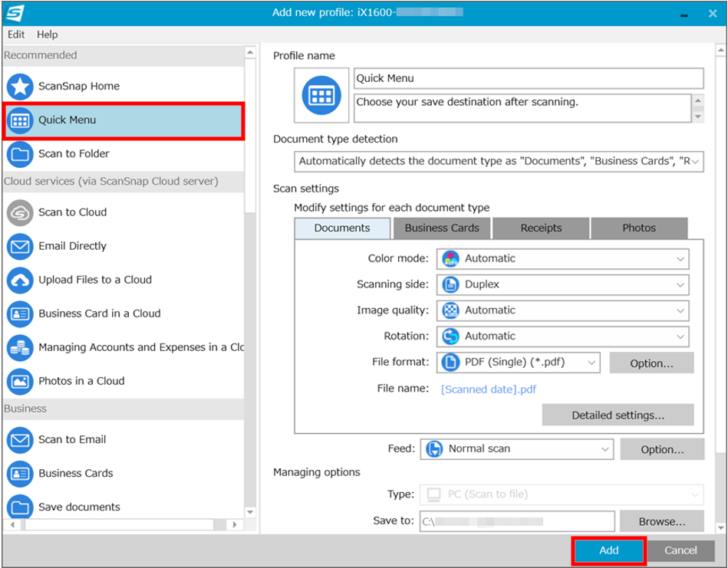Expand the Feed Normal scan dropdown

517,449
